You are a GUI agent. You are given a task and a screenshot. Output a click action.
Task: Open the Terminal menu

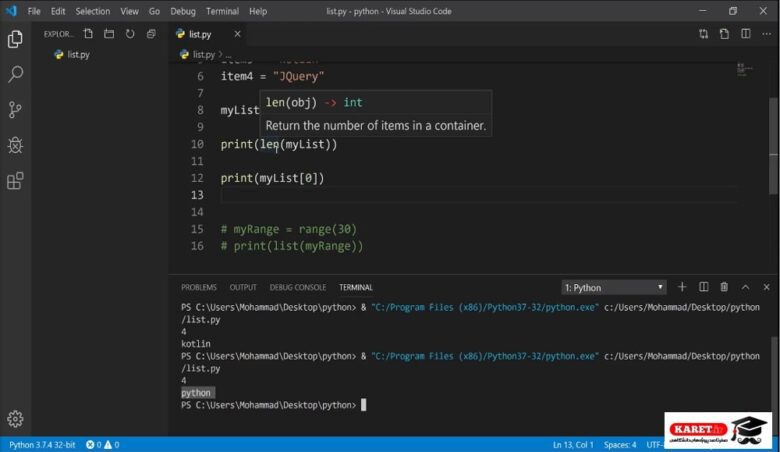(x=222, y=11)
